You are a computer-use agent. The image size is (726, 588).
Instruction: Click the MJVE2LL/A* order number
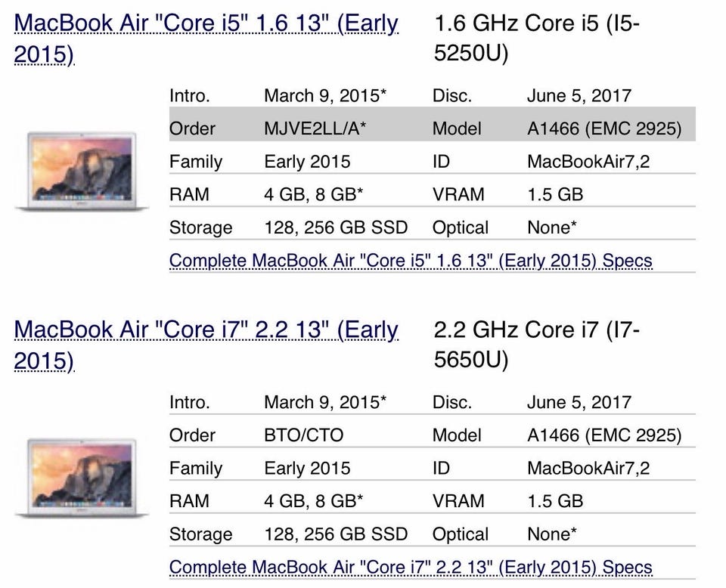315,128
